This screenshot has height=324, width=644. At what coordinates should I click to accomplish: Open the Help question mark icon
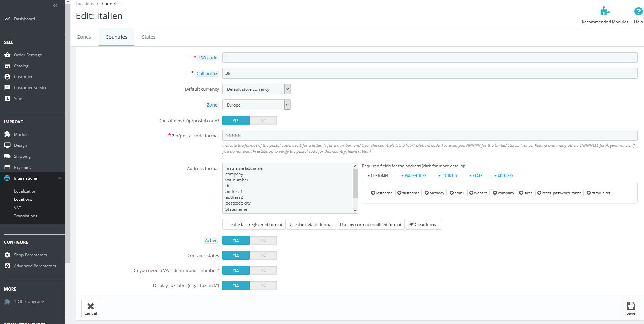point(638,11)
